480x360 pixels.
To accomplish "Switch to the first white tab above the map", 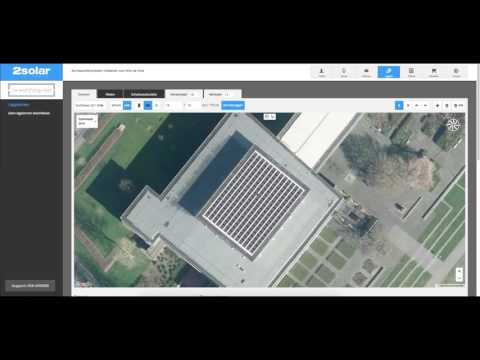I will tap(84, 94).
